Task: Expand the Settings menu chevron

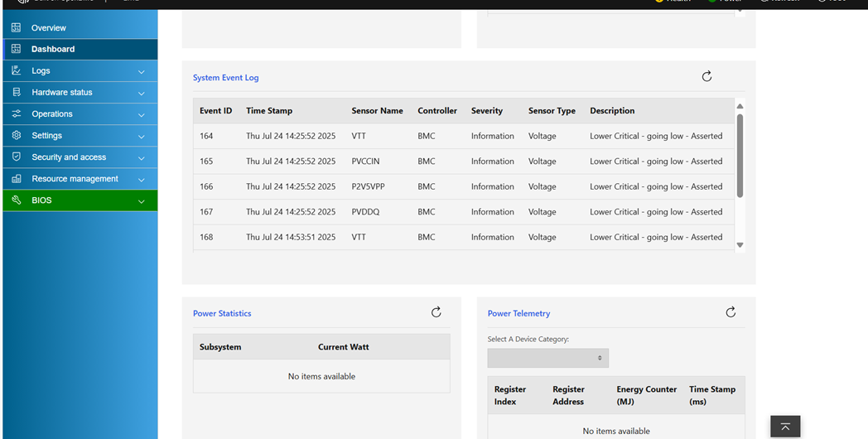Action: click(141, 137)
